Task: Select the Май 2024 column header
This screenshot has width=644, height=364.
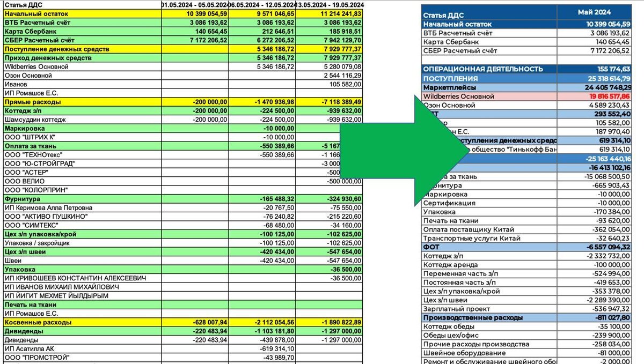Action: [x=594, y=12]
